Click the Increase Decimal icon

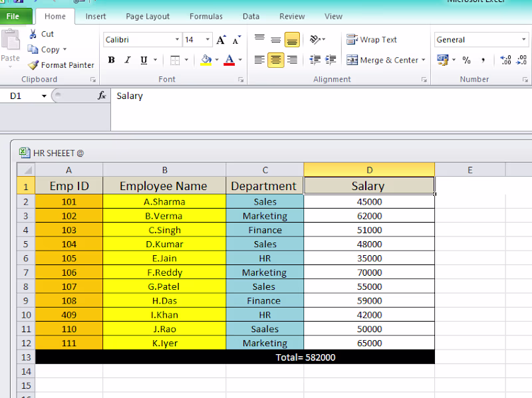(505, 60)
